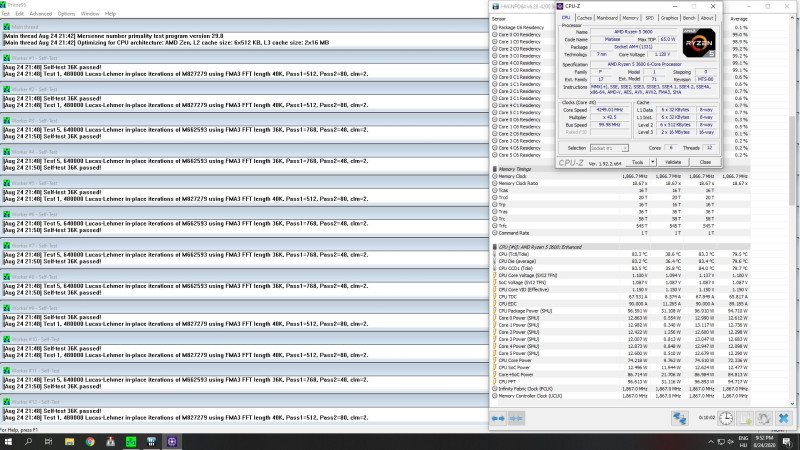This screenshot has height=450, width=800.
Task: Click the HWiNFO expand columns arrows icon
Action: [498, 418]
